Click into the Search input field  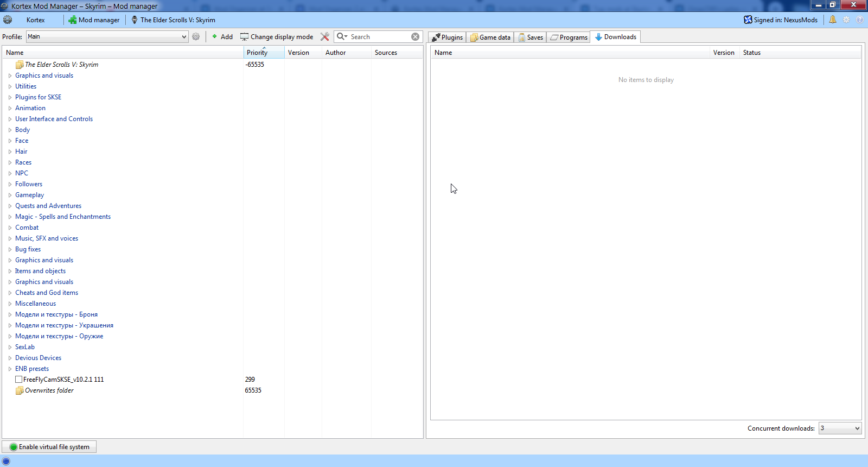(x=379, y=37)
